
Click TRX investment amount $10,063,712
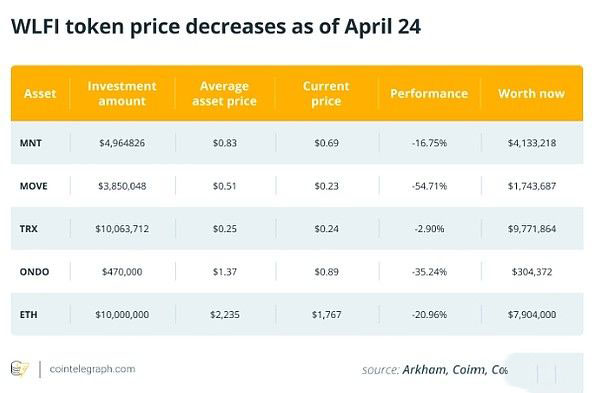pos(122,229)
